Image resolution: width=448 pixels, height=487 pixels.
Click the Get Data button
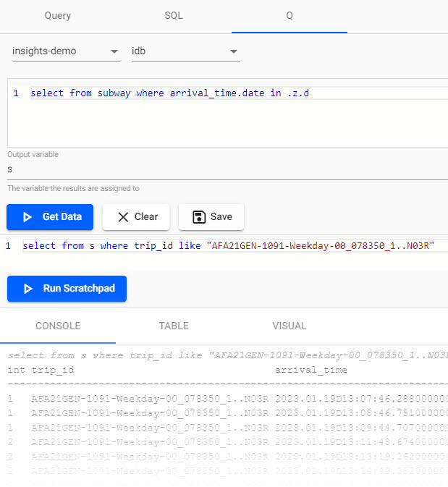[x=50, y=217]
